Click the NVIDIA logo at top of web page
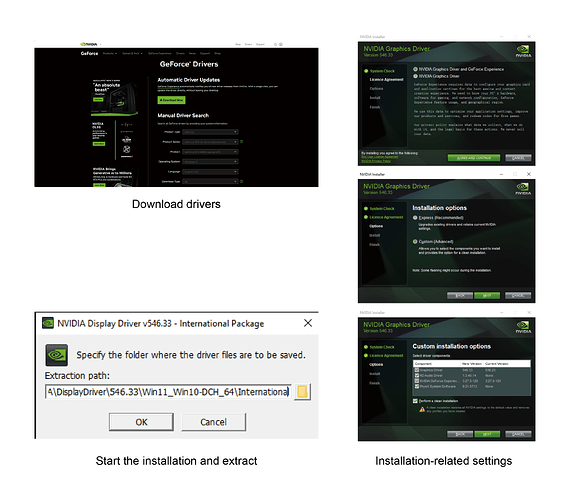571x500 pixels. click(x=89, y=44)
